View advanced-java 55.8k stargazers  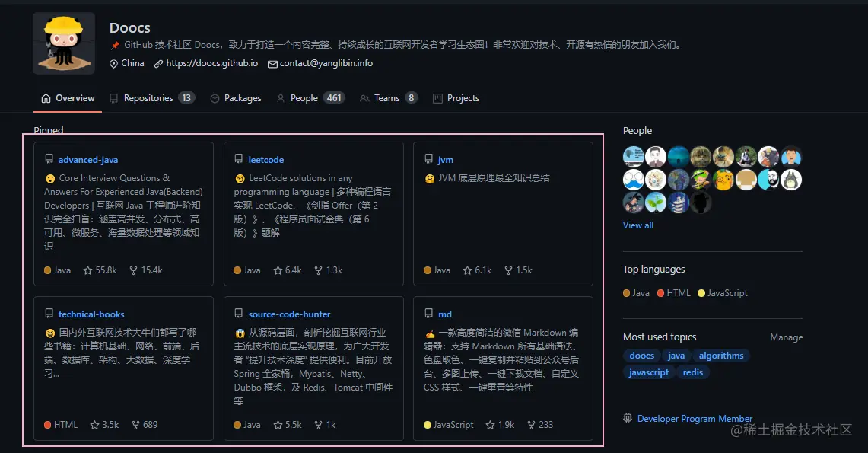point(100,270)
